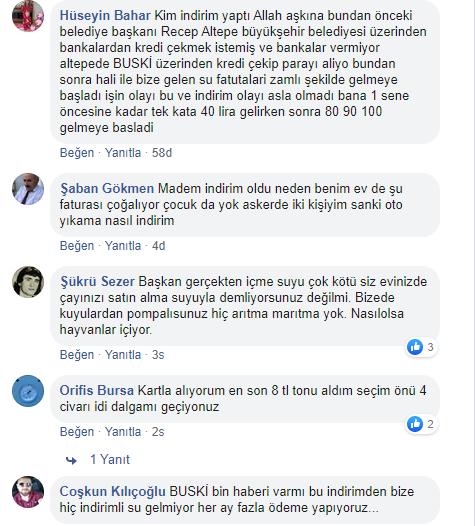Reply to Orifis Bursa's comment via Yanıtla

[123, 431]
